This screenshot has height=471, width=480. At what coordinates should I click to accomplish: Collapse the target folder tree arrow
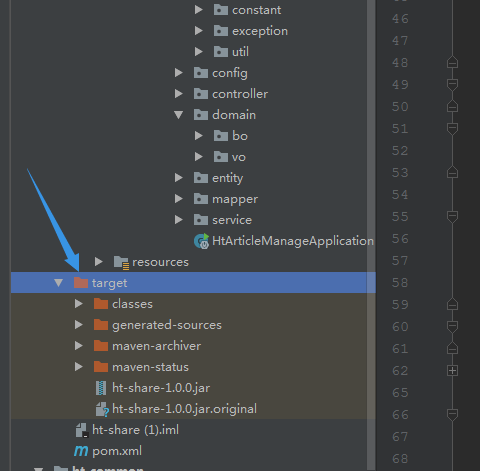[59, 283]
